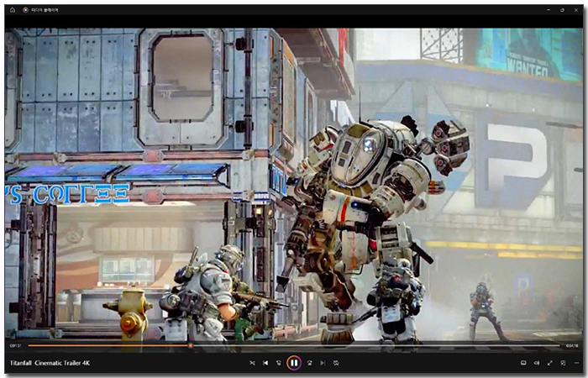Screen dimensions: 588x378
Task: Minimize the Media Player window
Action: (549, 10)
